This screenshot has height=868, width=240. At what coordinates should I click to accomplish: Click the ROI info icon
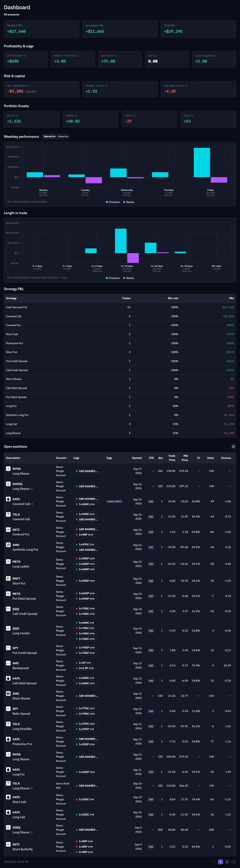pos(155,56)
